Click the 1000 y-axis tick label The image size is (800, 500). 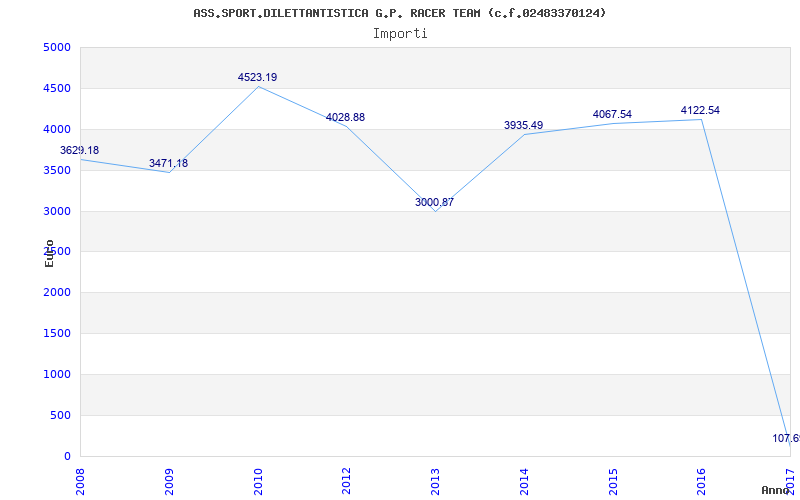[x=57, y=374]
